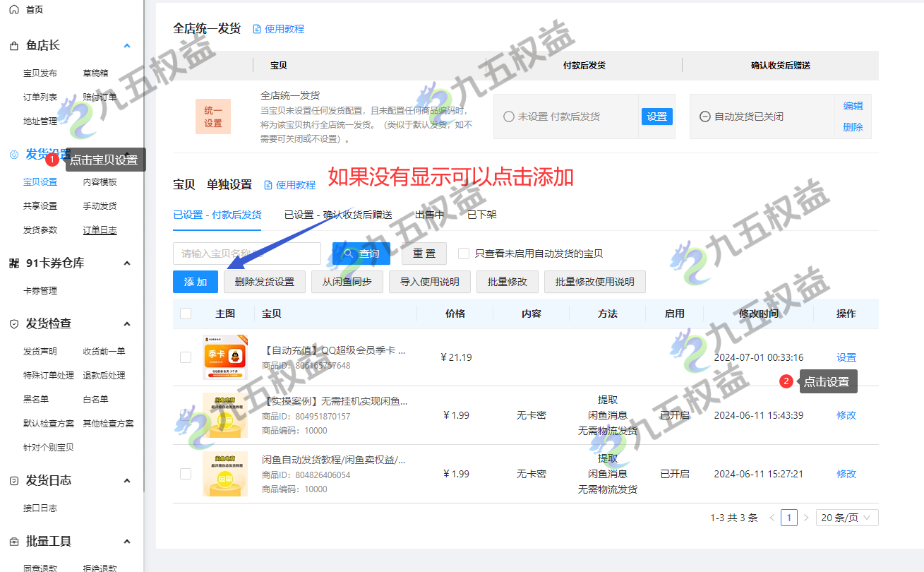Open the 20 条/页 page size dropdown
The width and height of the screenshot is (924, 572).
click(847, 518)
